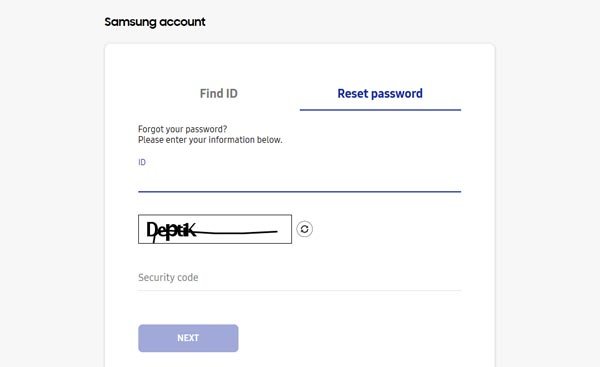600x367 pixels.
Task: Click the 'Samsung' word in the page header
Action: 130,22
